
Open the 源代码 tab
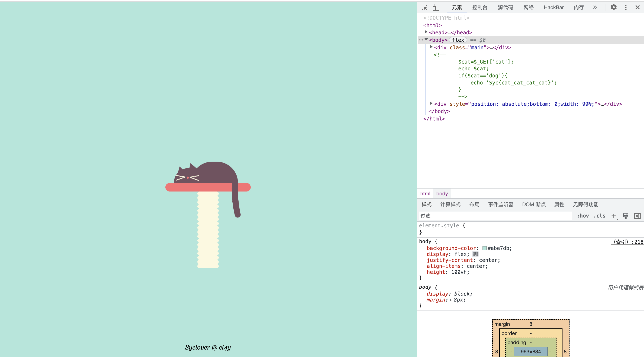coord(505,7)
